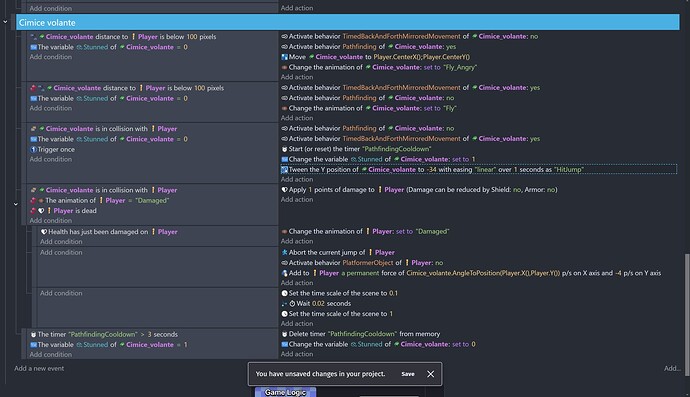This screenshot has height=397, width=690.
Task: Collapse sub-events of the Player Damaged collision event
Action: pyautogui.click(x=15, y=204)
